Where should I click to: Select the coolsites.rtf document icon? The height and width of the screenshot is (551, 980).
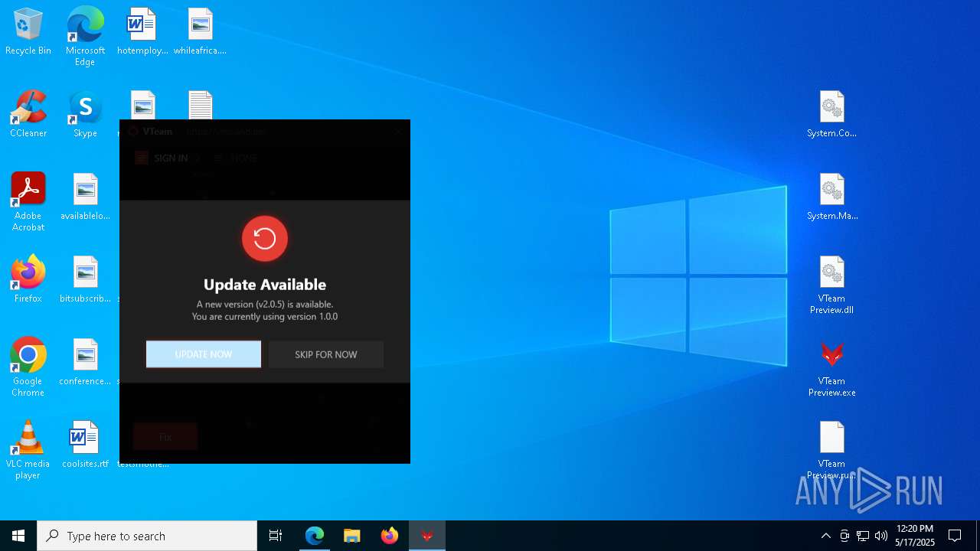tap(85, 445)
